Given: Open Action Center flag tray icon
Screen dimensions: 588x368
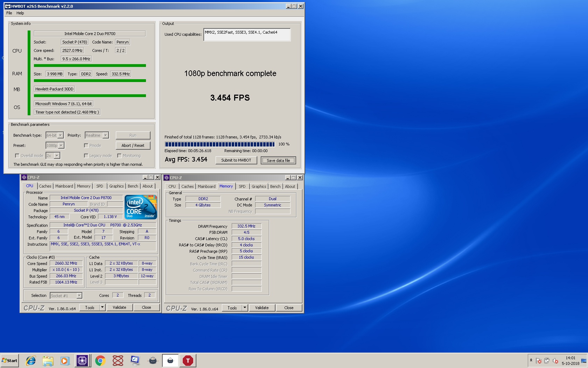Looking at the screenshot, I should [538, 361].
